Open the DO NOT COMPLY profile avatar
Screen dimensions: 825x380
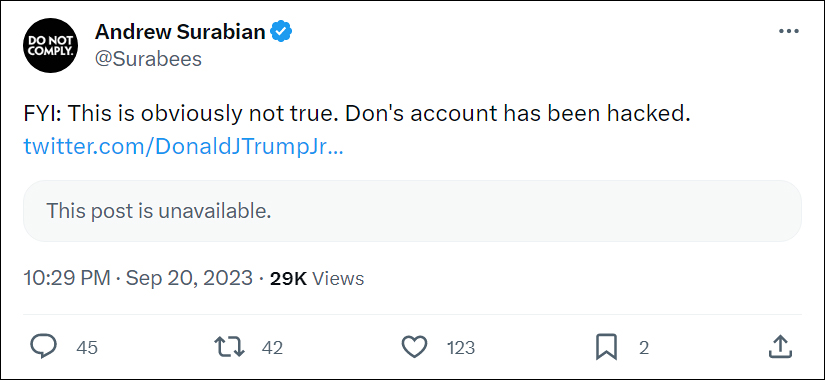pos(51,45)
